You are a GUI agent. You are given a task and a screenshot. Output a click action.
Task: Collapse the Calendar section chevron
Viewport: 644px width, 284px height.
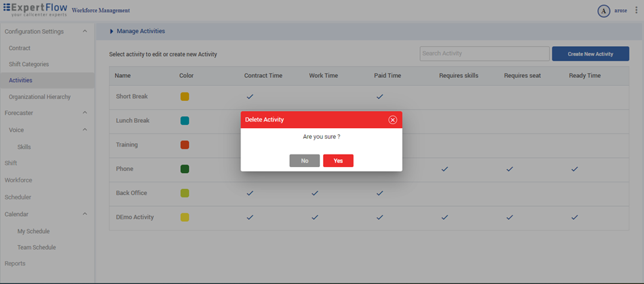(x=85, y=214)
